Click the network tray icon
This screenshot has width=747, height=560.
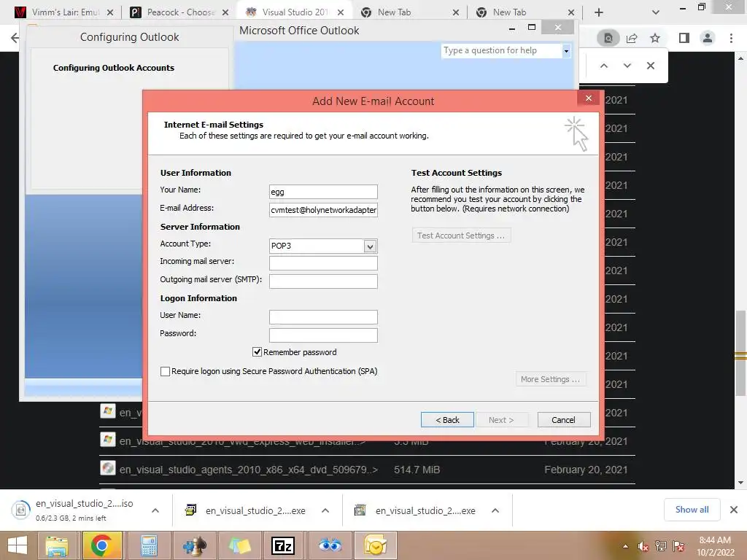[x=661, y=546]
